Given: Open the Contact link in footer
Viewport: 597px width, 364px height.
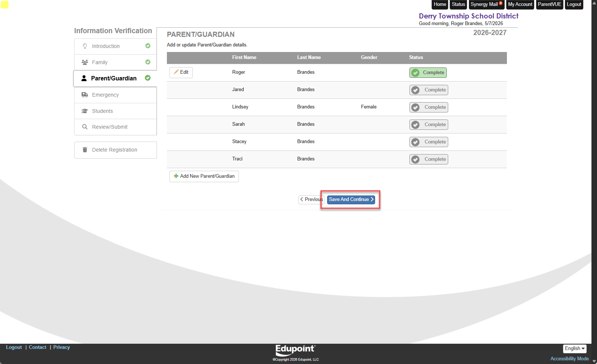Looking at the screenshot, I should point(38,347).
